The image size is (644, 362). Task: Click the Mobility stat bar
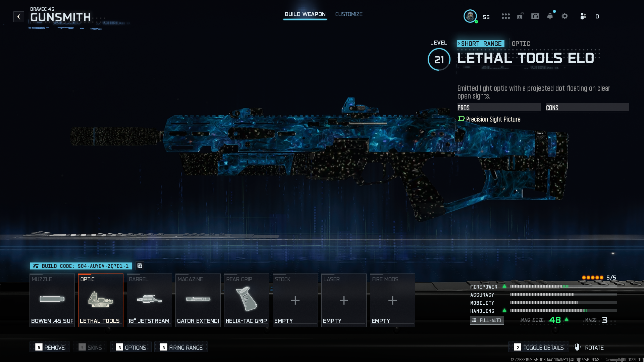click(563, 302)
